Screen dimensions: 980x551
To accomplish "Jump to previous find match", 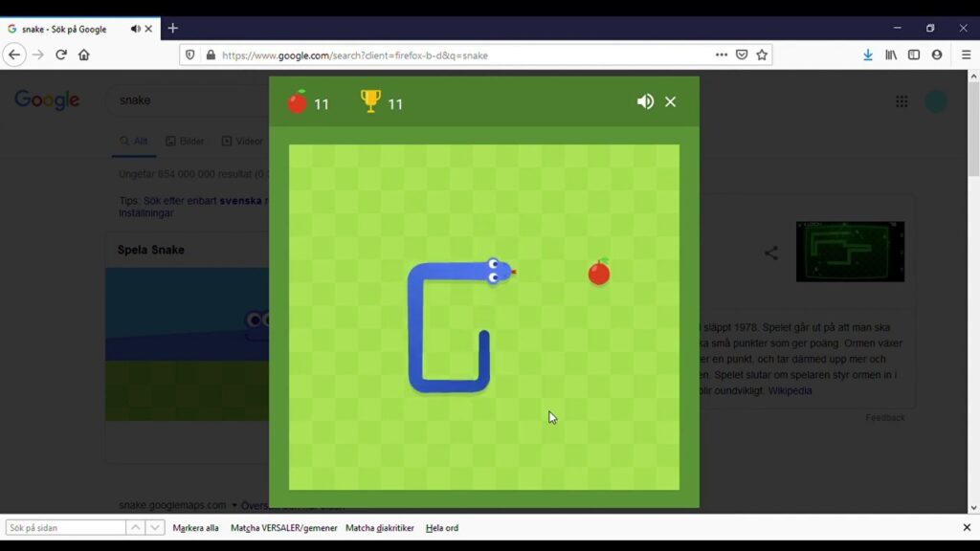I will [135, 528].
